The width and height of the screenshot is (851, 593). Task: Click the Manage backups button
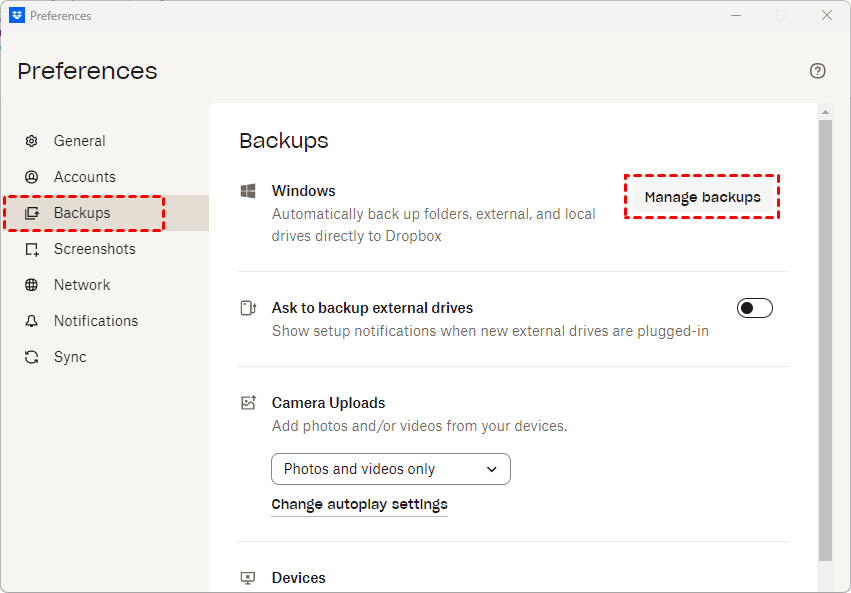pos(702,197)
